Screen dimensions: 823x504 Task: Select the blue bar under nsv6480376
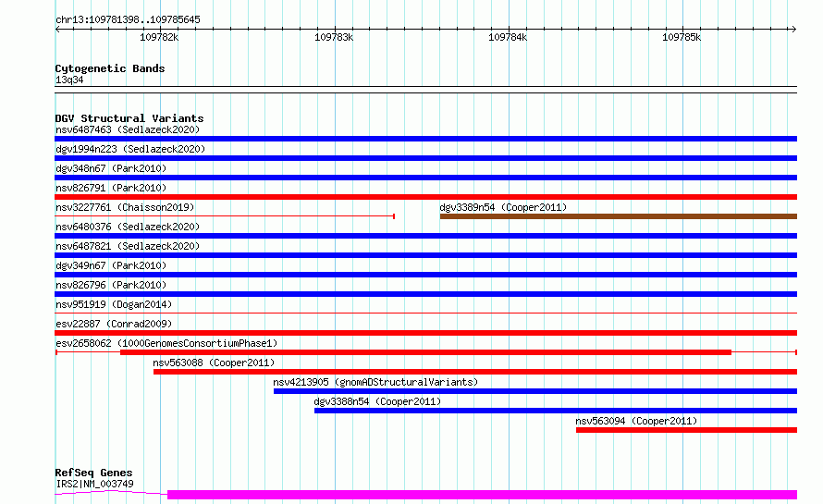click(425, 236)
